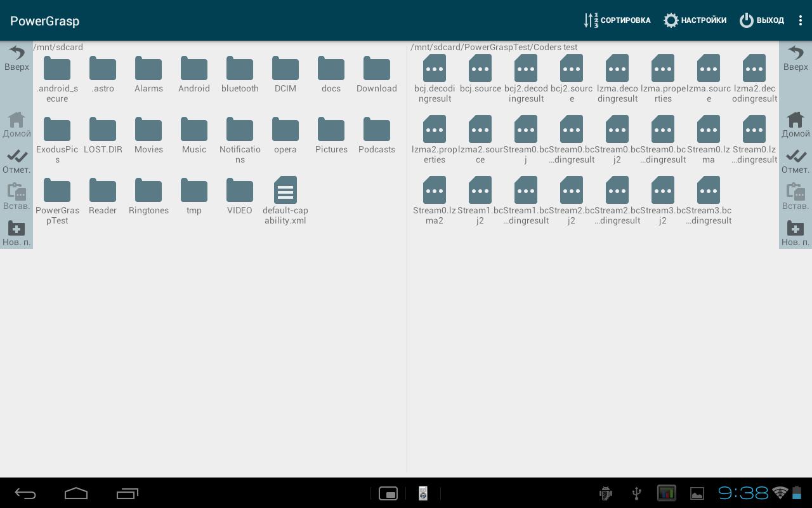Screen dimensions: 812x508
Task: Open the Podcasts folder
Action: 377,135
